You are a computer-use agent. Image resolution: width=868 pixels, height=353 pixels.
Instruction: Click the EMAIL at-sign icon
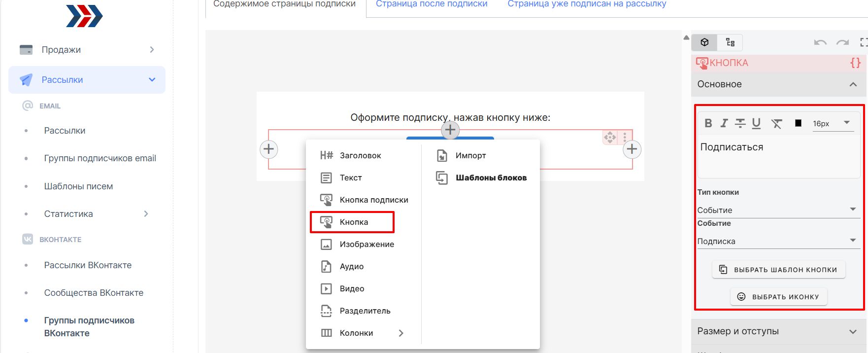pos(28,106)
